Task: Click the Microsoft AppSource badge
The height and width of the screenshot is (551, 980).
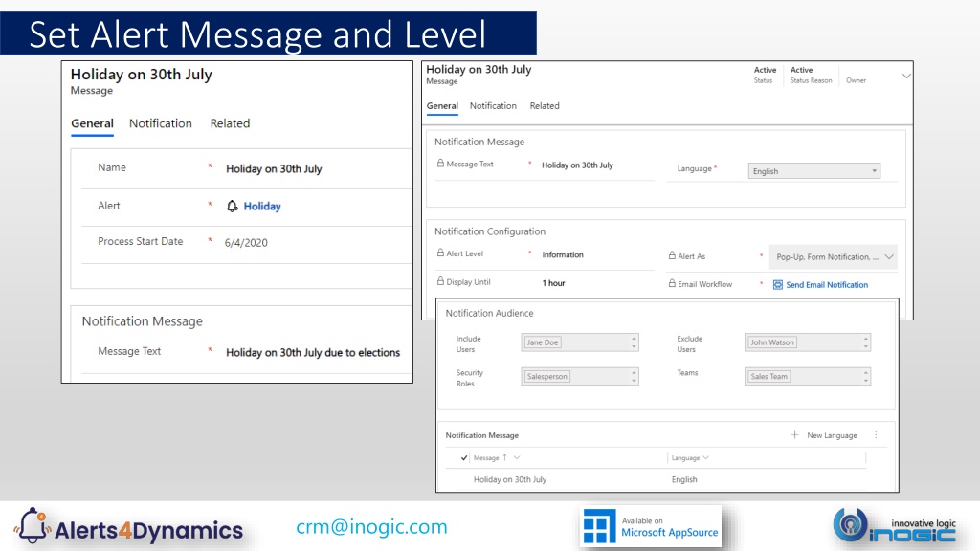Action: click(x=651, y=527)
